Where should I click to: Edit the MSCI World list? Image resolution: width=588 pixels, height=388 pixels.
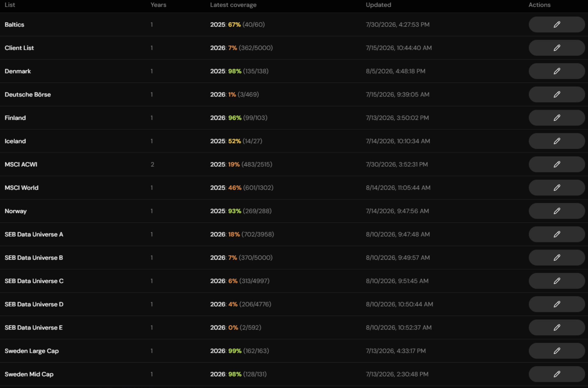(x=557, y=188)
